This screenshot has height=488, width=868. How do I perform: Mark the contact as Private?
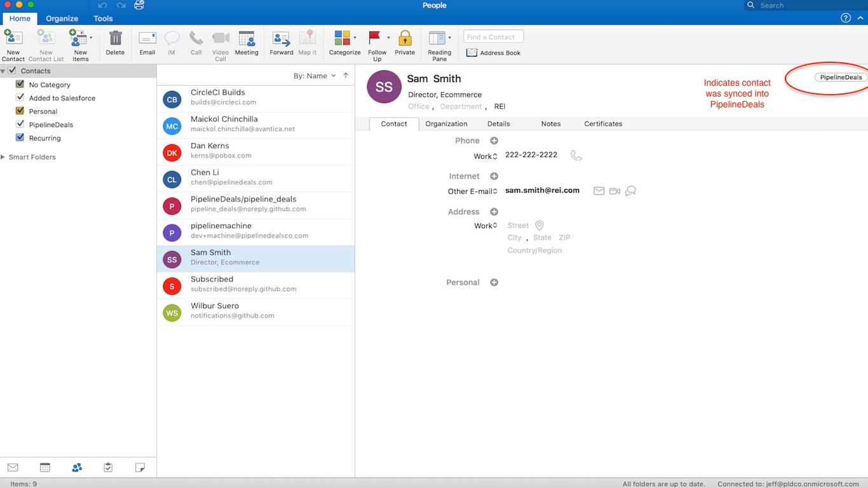pos(405,43)
